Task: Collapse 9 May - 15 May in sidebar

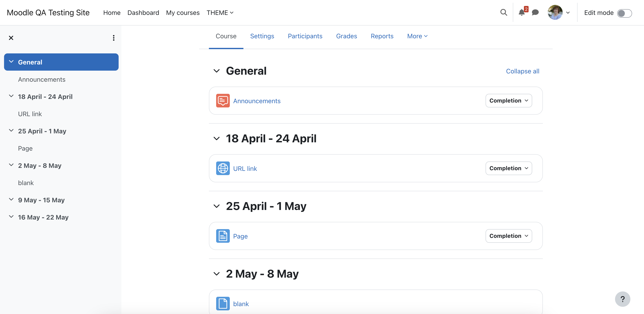Action: 11,199
